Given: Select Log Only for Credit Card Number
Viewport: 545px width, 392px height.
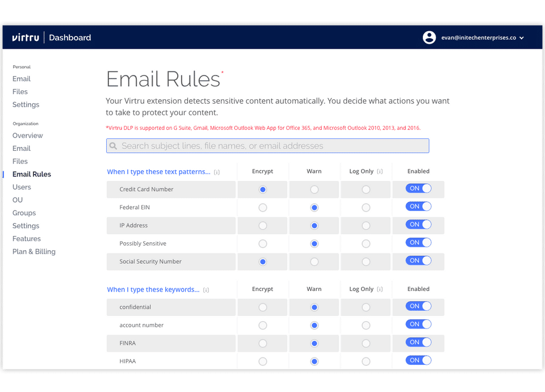Looking at the screenshot, I should [366, 189].
